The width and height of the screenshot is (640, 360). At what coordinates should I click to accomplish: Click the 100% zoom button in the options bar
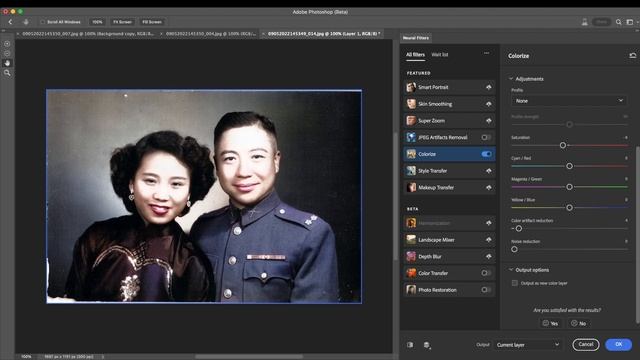(x=97, y=22)
